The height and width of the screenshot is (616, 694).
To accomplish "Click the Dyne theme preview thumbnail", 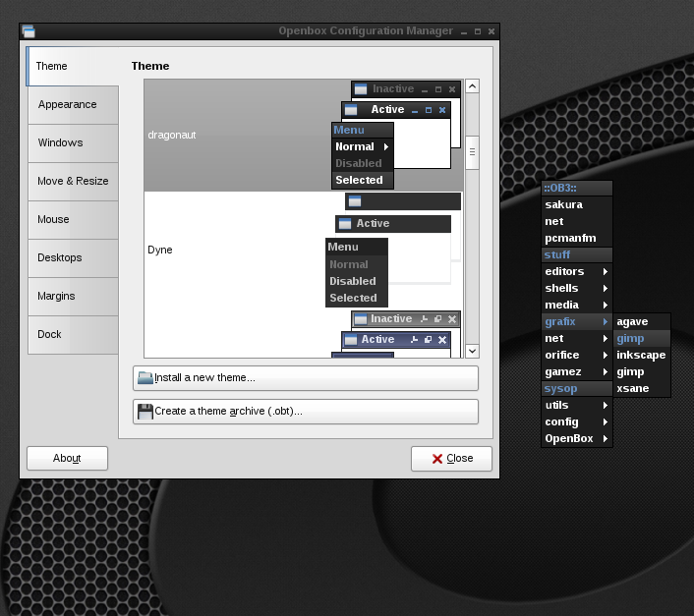I will tap(393, 250).
